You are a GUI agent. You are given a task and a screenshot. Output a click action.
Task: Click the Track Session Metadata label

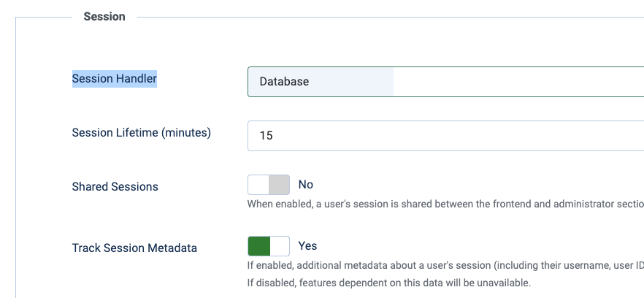134,248
